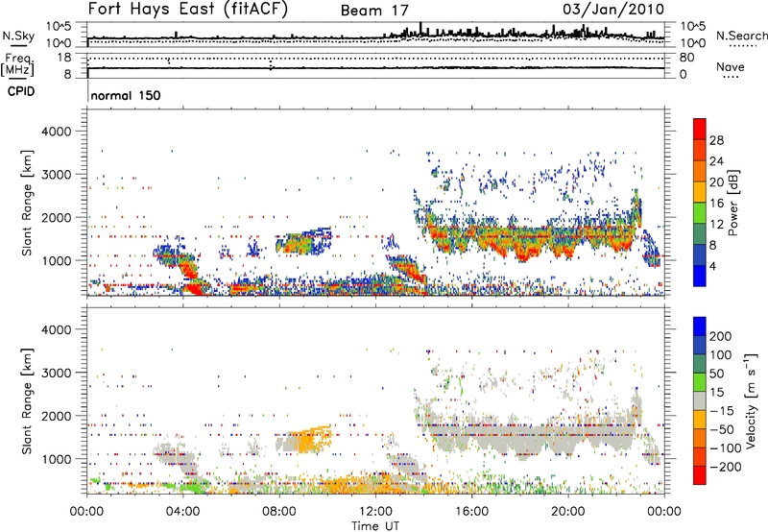This screenshot has height=532, width=768.
Task: Click the "08:00" time tick label
Action: click(x=279, y=512)
